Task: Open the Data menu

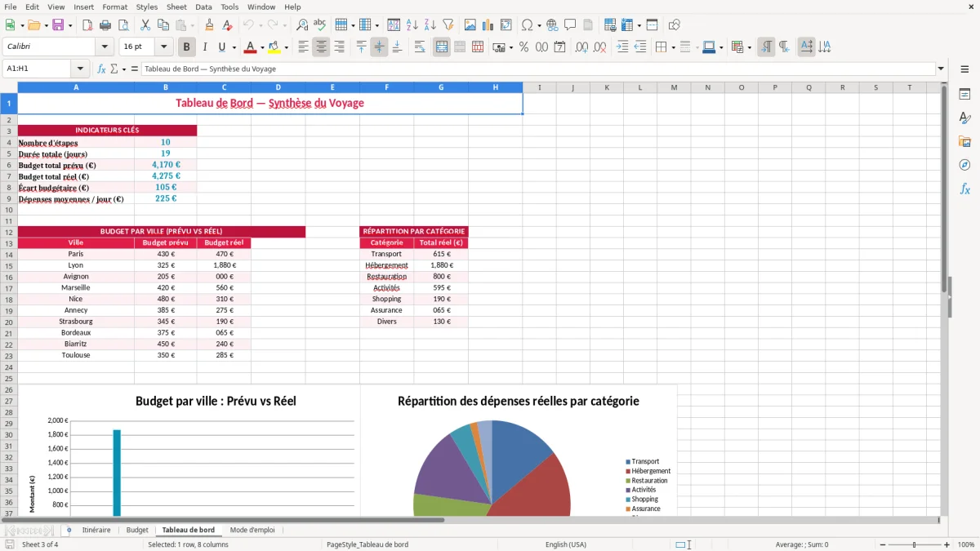Action: coord(203,7)
